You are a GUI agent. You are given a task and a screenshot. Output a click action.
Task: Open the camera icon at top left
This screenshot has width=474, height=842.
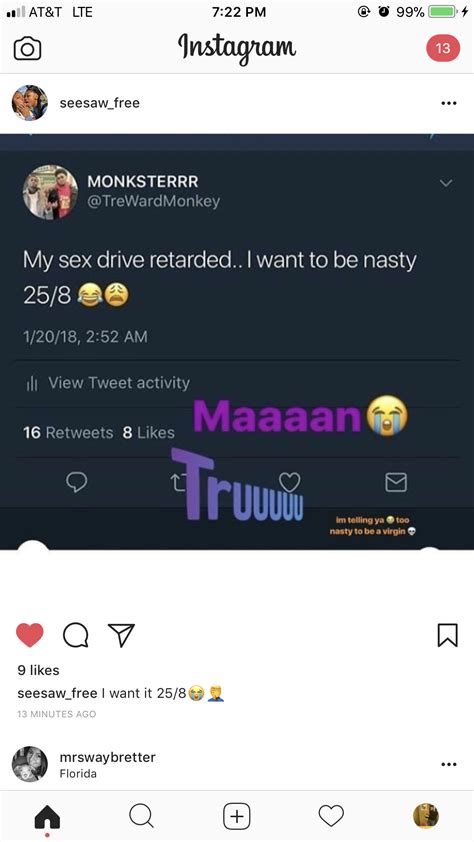click(x=27, y=49)
